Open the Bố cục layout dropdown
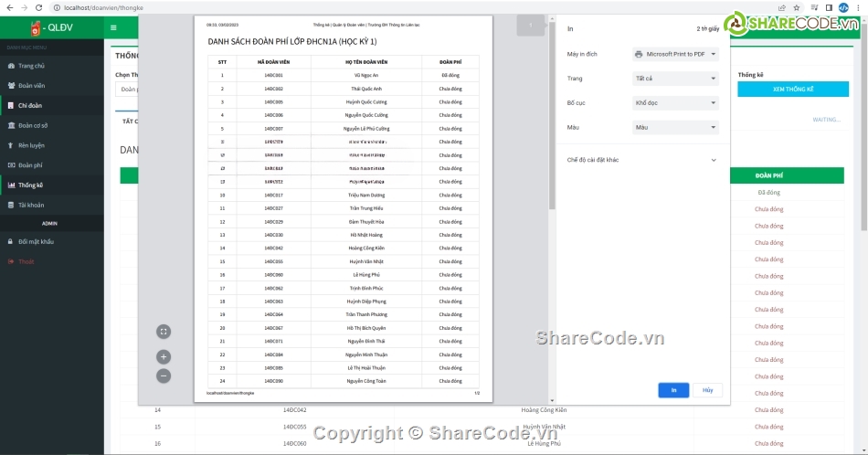The width and height of the screenshot is (868, 455). pyautogui.click(x=675, y=103)
